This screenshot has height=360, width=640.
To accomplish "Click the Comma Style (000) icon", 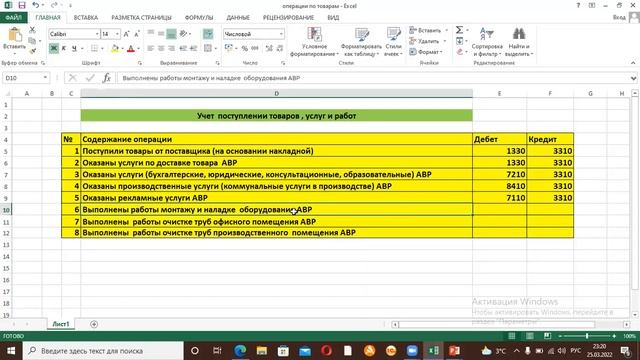I will pyautogui.click(x=255, y=49).
